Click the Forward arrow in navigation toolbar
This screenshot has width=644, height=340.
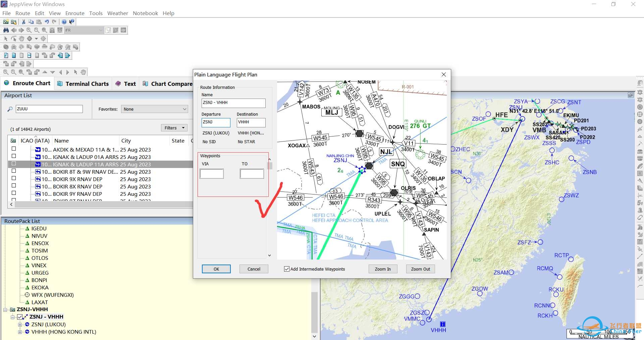pos(21,30)
